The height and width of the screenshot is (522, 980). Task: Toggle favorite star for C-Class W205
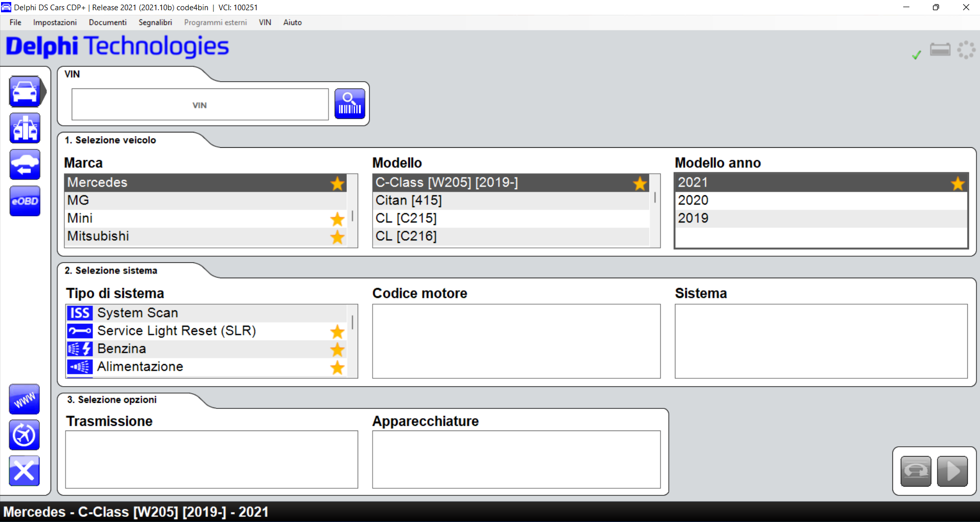(640, 184)
